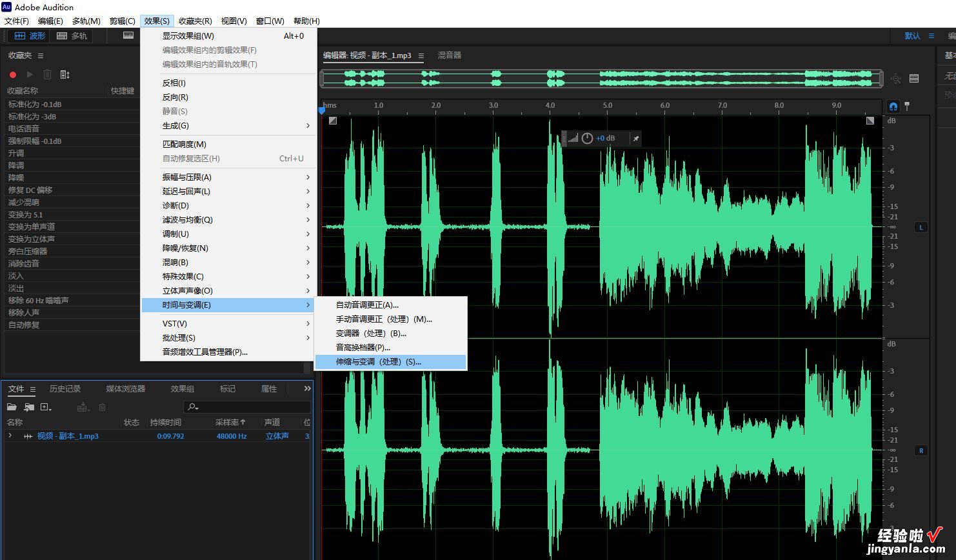Image resolution: width=956 pixels, height=560 pixels.
Task: Open the 文件(F) menu
Action: 17,21
